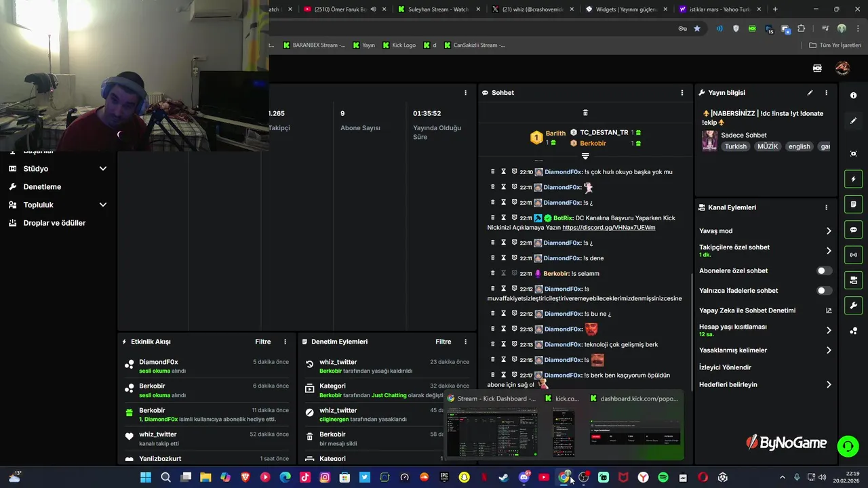Viewport: 868px width, 488px height.
Task: Expand the Topluluk sidebar section
Action: 103,205
